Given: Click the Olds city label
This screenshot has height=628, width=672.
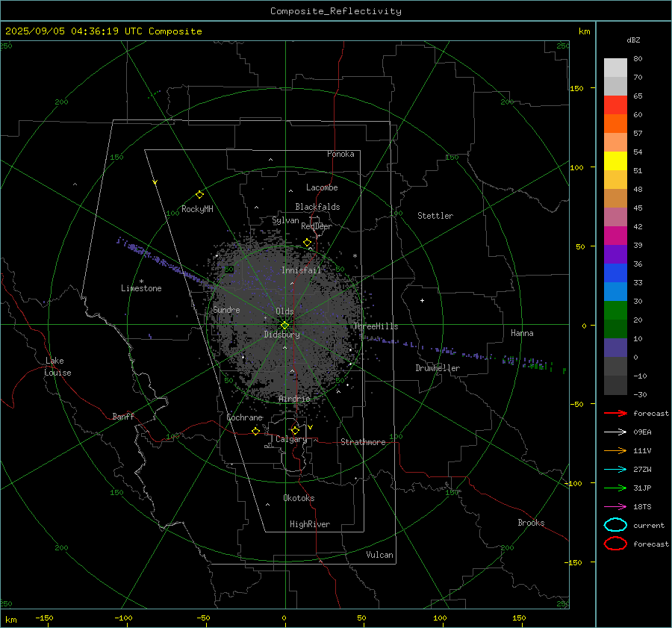Looking at the screenshot, I should pyautogui.click(x=284, y=311).
